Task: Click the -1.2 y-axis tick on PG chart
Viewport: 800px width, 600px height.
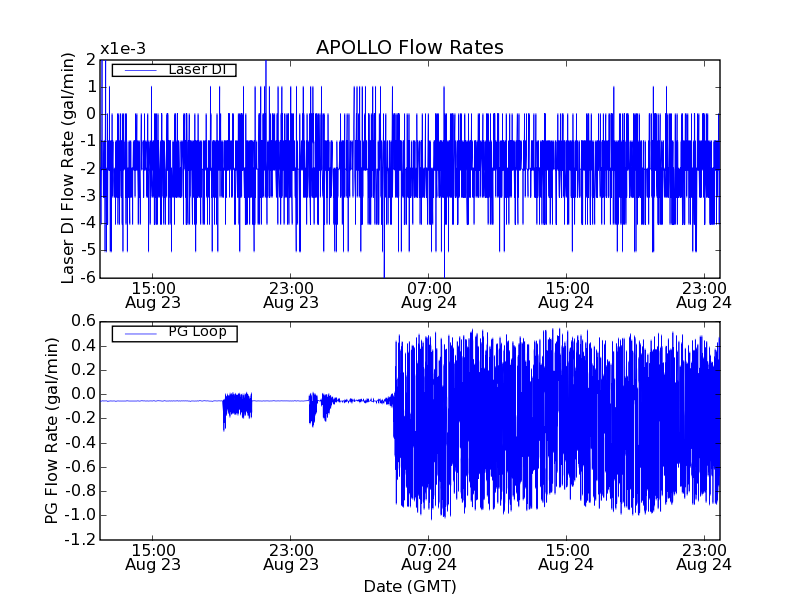Action: pyautogui.click(x=80, y=540)
